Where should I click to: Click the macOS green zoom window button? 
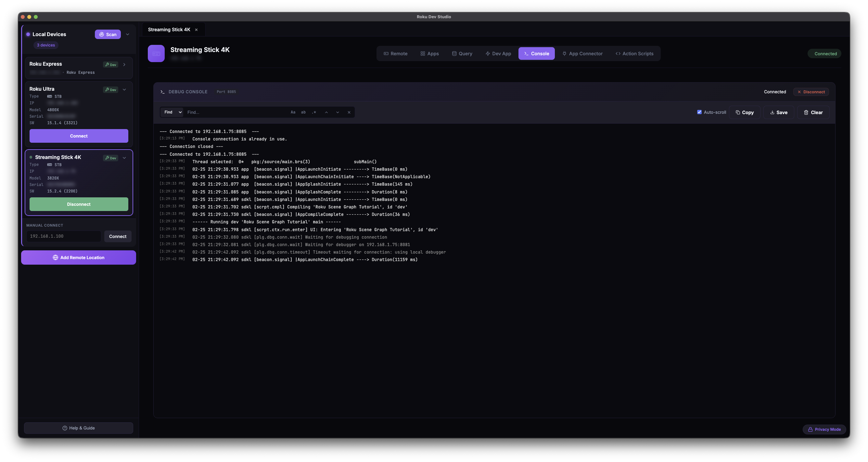pos(36,17)
